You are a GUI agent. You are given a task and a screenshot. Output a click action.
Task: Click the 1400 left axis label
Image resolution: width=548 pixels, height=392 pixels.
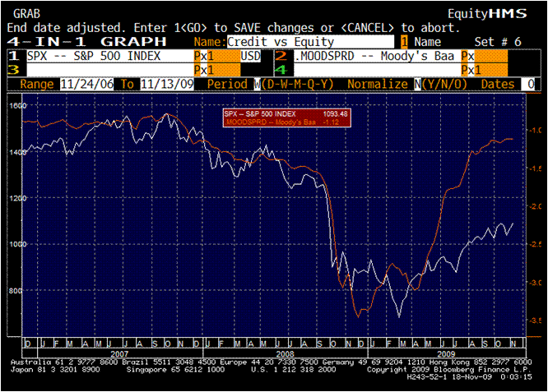pyautogui.click(x=17, y=152)
